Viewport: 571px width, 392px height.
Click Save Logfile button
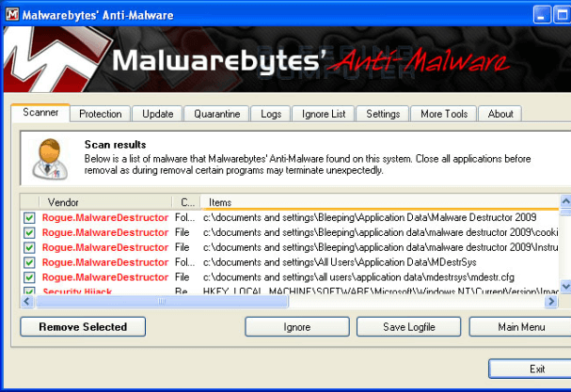coord(409,327)
